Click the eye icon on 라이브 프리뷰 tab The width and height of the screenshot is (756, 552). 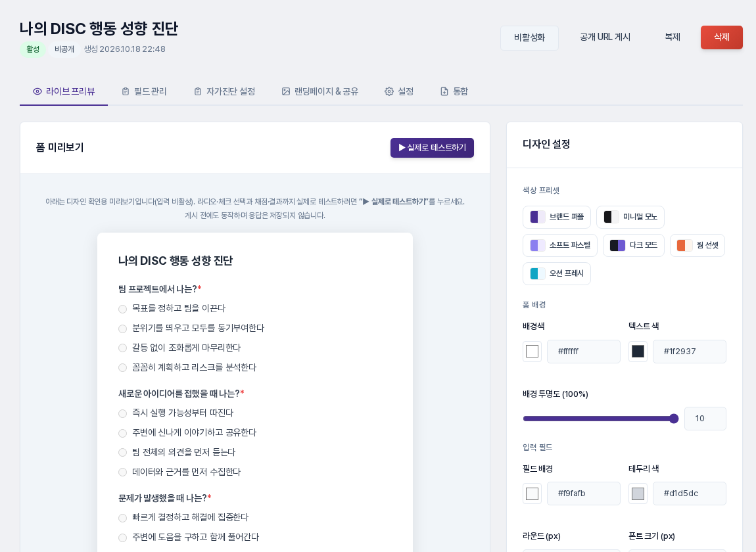pos(37,91)
